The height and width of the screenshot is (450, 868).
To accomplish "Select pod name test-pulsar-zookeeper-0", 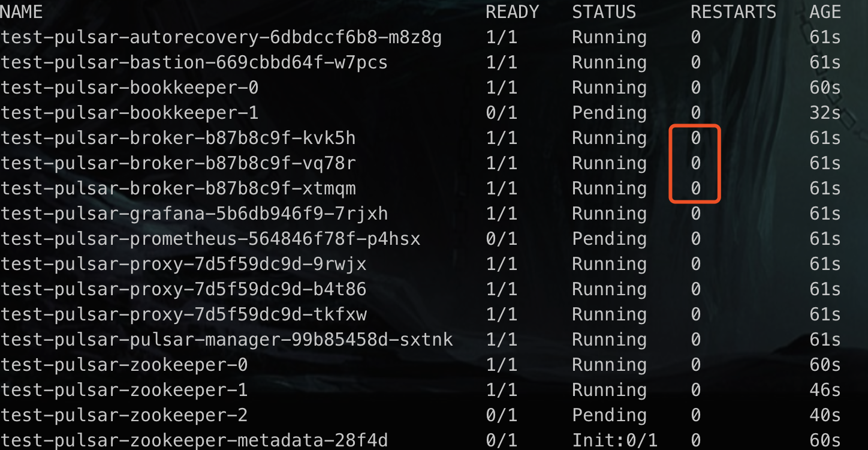I will [124, 365].
